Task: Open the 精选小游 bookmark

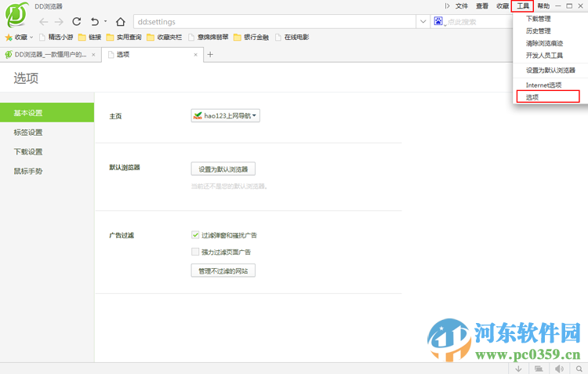Action: [x=56, y=37]
